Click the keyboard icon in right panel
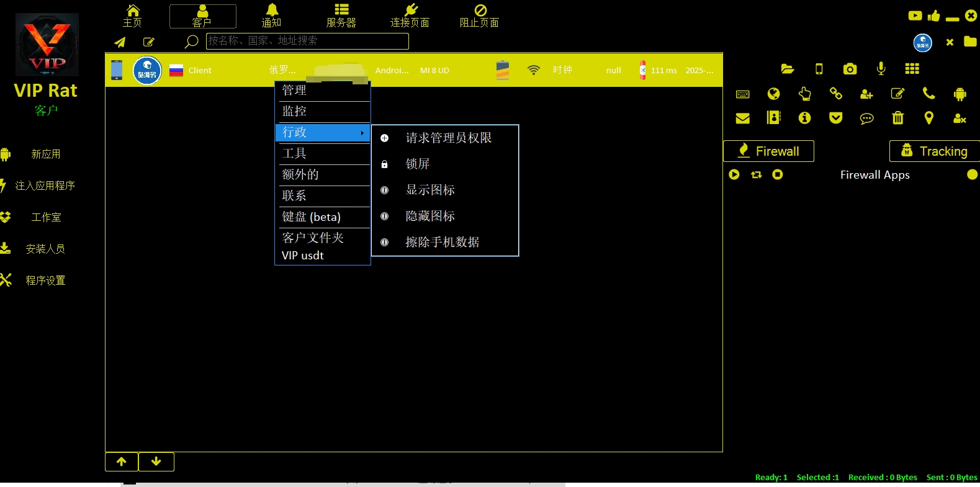This screenshot has width=980, height=487. (742, 94)
